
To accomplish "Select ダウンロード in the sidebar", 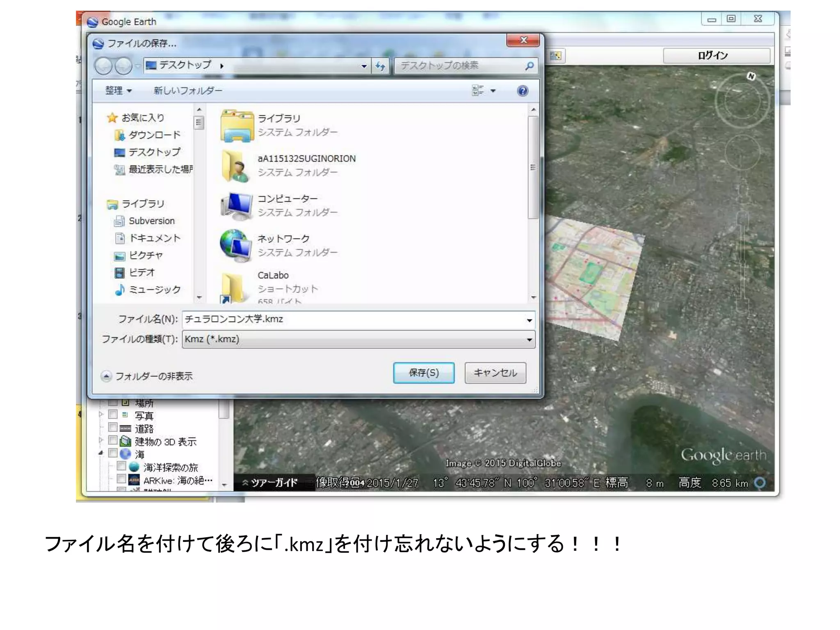I will point(148,135).
